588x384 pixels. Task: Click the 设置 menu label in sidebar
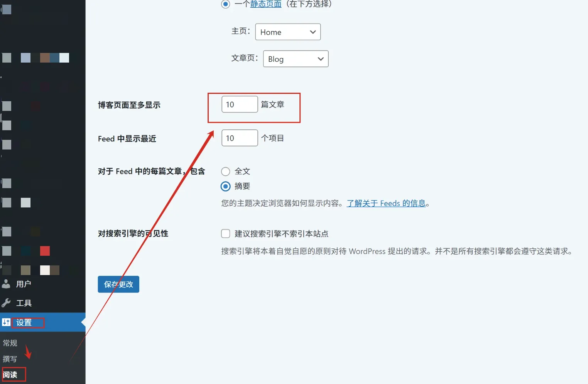tap(24, 322)
